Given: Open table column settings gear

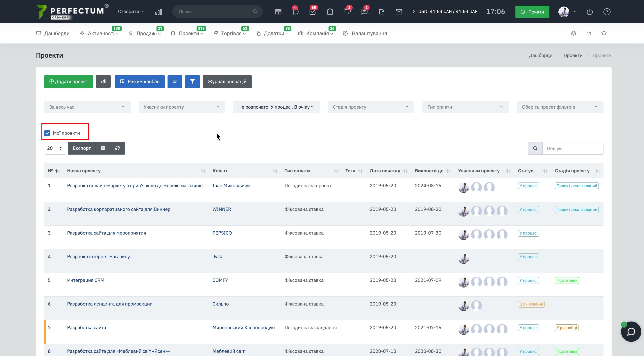Looking at the screenshot, I should coord(103,148).
